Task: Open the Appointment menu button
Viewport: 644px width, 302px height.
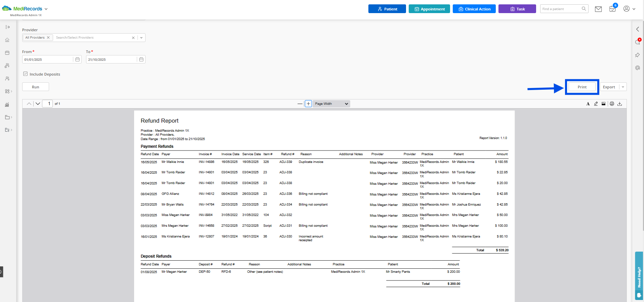Action: point(429,9)
